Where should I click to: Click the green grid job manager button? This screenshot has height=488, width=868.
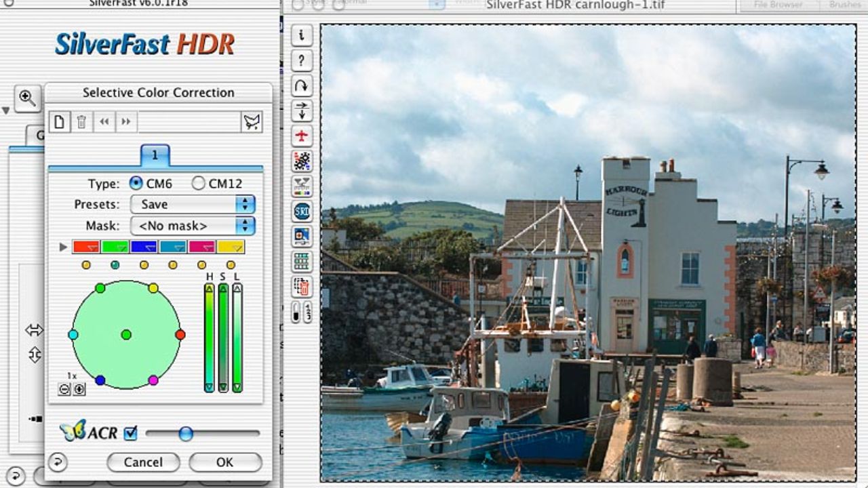pyautogui.click(x=302, y=262)
